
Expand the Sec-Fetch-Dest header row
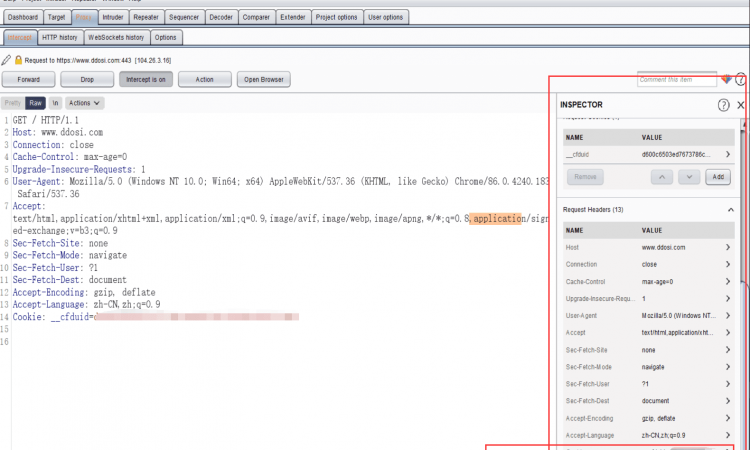[x=728, y=401]
